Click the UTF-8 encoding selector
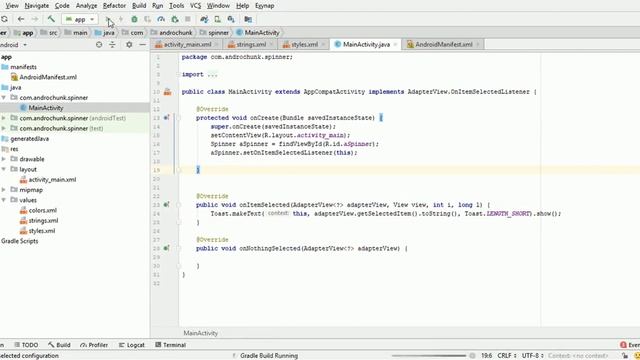Screen dimensions: 640x360 533,356
